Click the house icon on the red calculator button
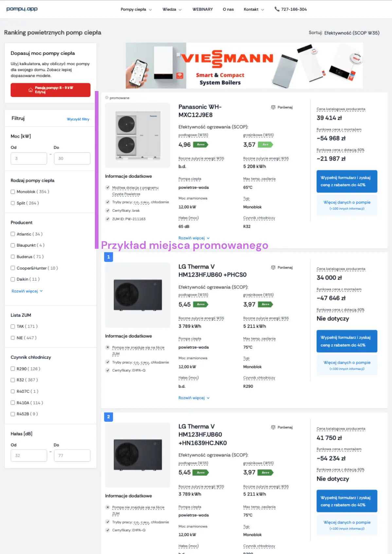 [30, 90]
